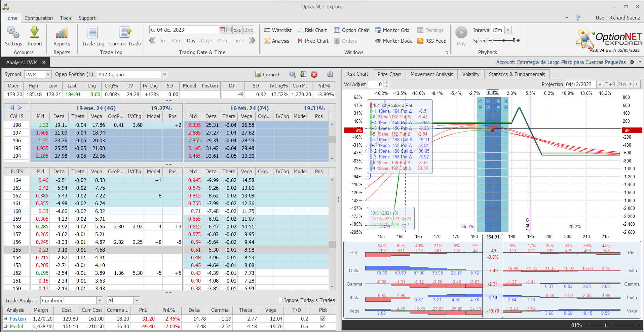
Task: Click the Commit button
Action: click(x=268, y=74)
